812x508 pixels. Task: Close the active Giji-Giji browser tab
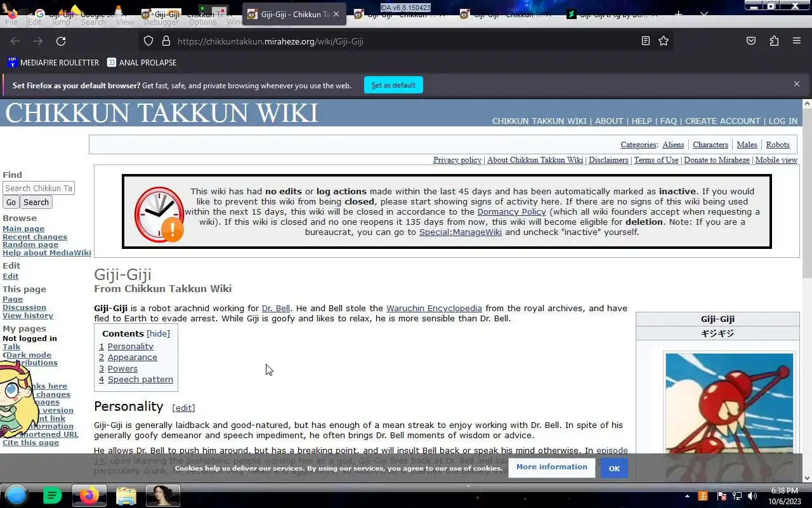point(336,14)
